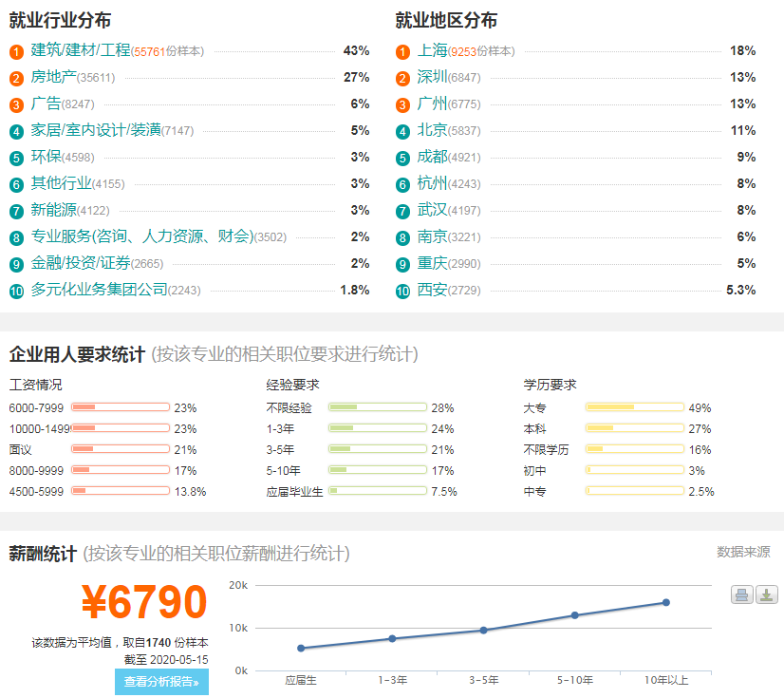The width and height of the screenshot is (784, 698).
Task: Open the 多元化业务集团公司 link
Action: pos(99,289)
